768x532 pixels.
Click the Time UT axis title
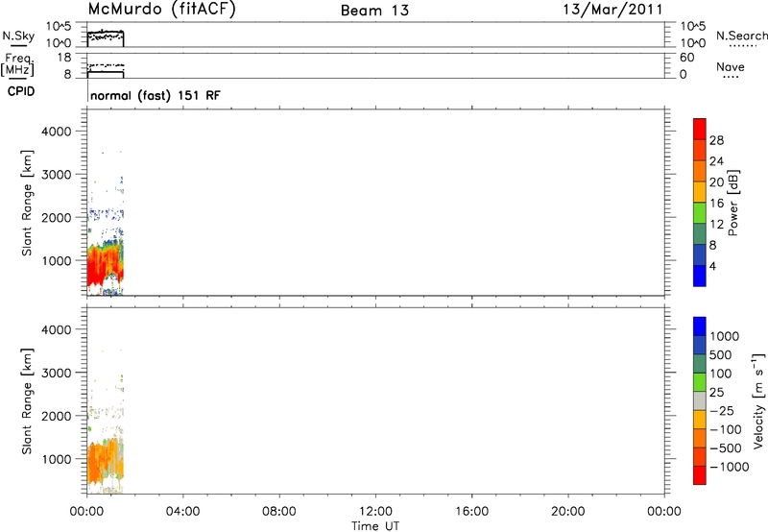coord(375,526)
